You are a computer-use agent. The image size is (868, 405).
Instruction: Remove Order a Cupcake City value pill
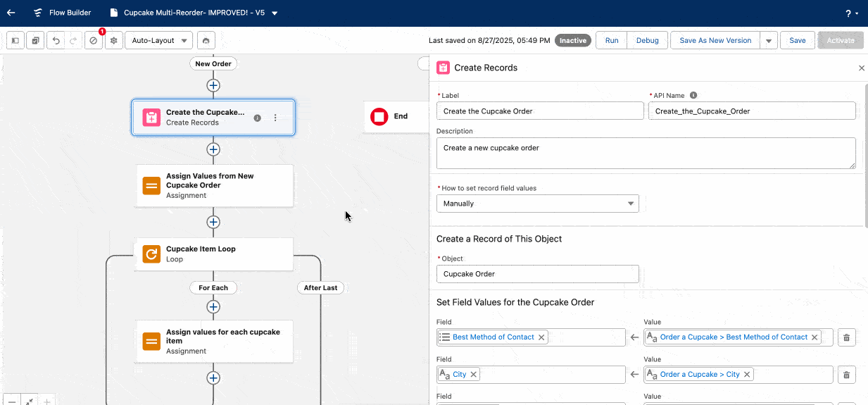click(747, 375)
